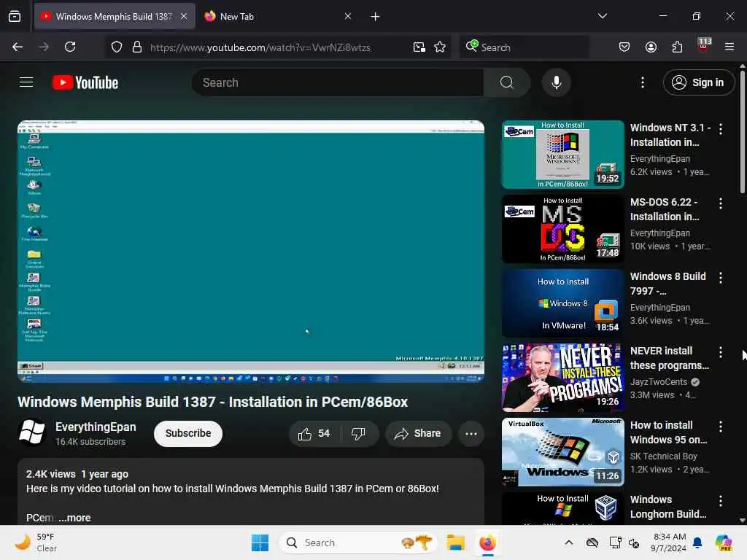Open options for Windows Longhorn video
This screenshot has height=560, width=747.
(x=720, y=500)
